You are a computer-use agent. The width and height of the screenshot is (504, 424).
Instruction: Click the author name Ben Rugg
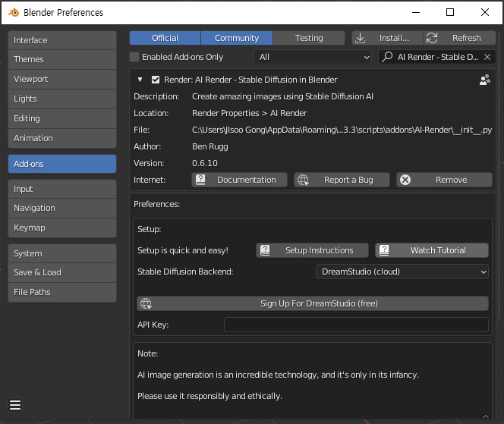tap(210, 146)
